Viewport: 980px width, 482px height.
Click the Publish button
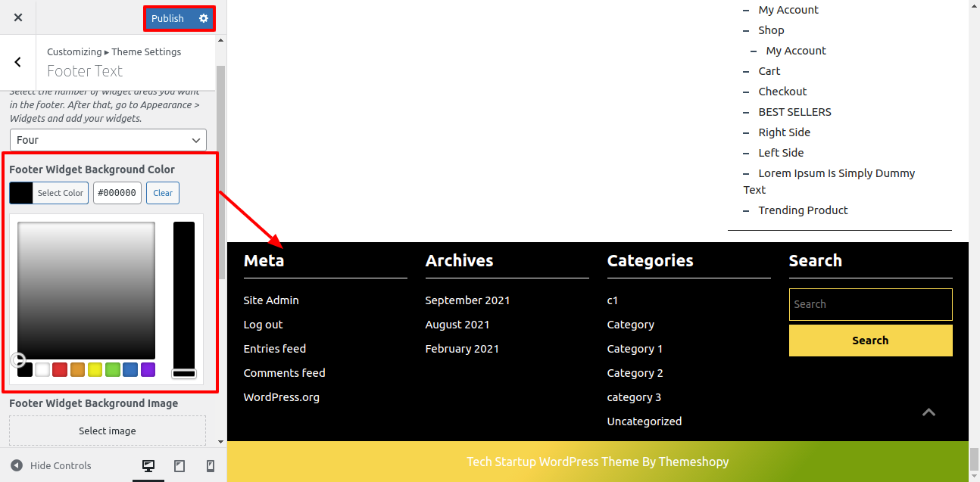[x=167, y=18]
